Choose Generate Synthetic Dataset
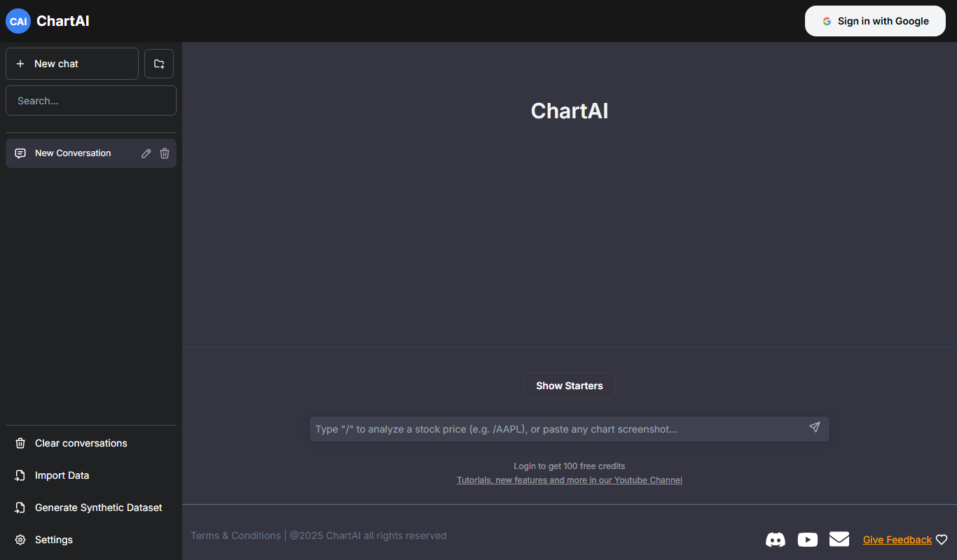This screenshot has height=560, width=957. (x=91, y=507)
